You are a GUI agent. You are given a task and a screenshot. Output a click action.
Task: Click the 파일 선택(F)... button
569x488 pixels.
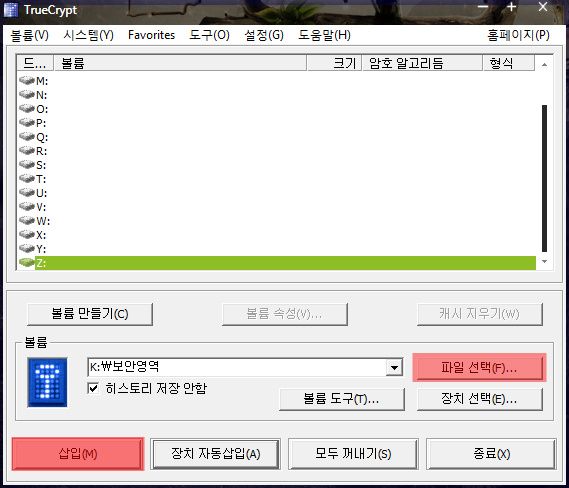(479, 368)
